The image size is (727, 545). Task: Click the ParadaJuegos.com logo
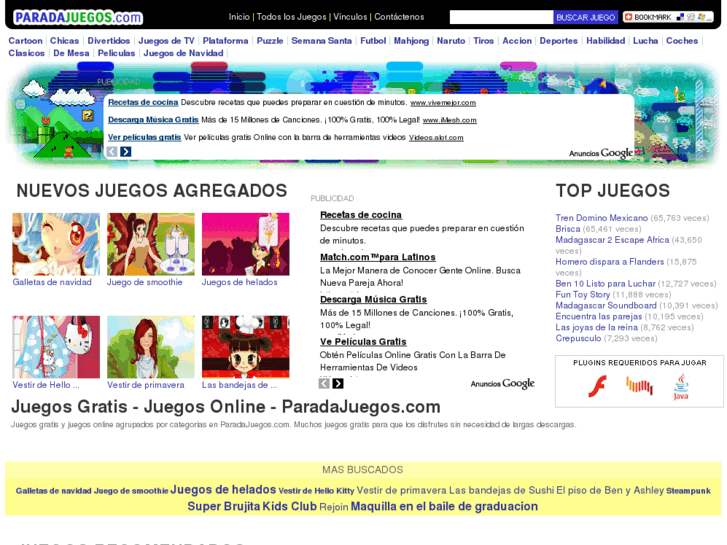[x=78, y=18]
